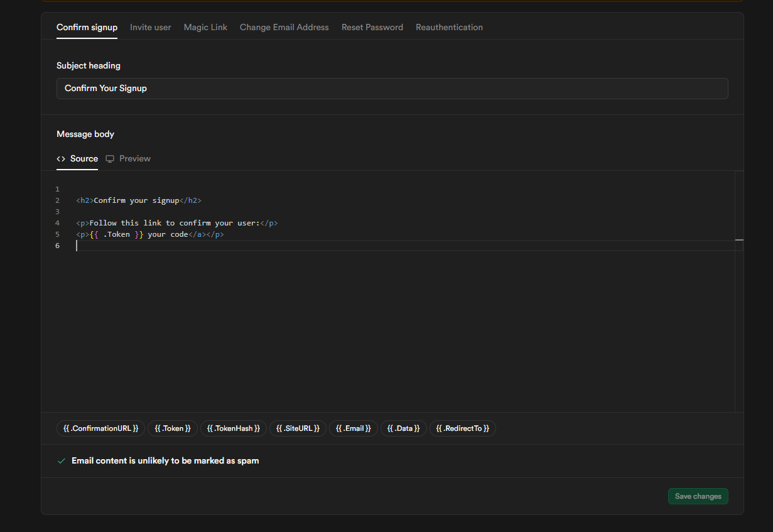Insert the {{ .Token }} variable chip

(173, 428)
